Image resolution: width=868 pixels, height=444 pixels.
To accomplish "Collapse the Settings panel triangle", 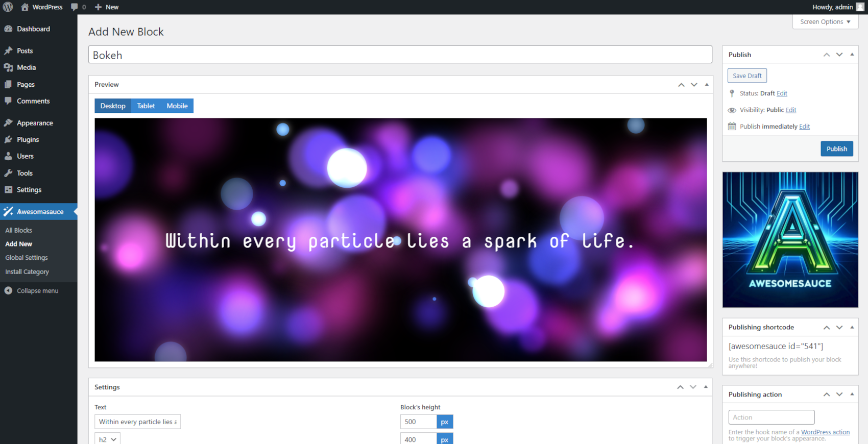I will click(706, 387).
